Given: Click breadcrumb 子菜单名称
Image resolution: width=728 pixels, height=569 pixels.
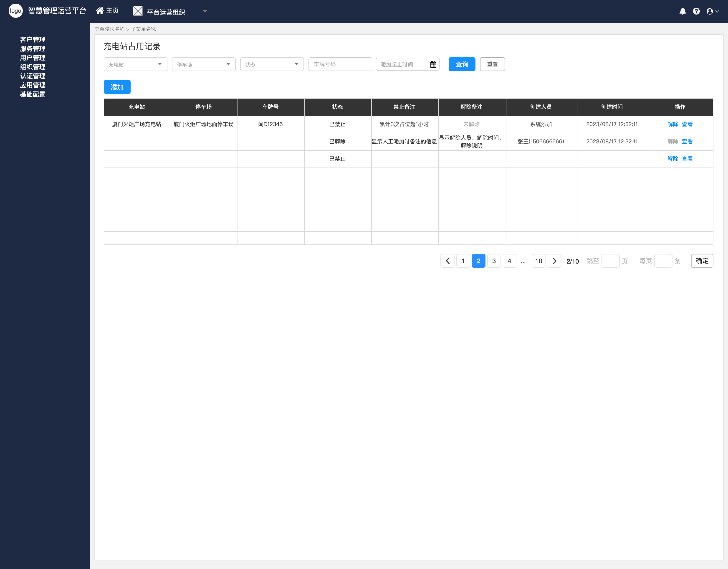Looking at the screenshot, I should (x=143, y=29).
